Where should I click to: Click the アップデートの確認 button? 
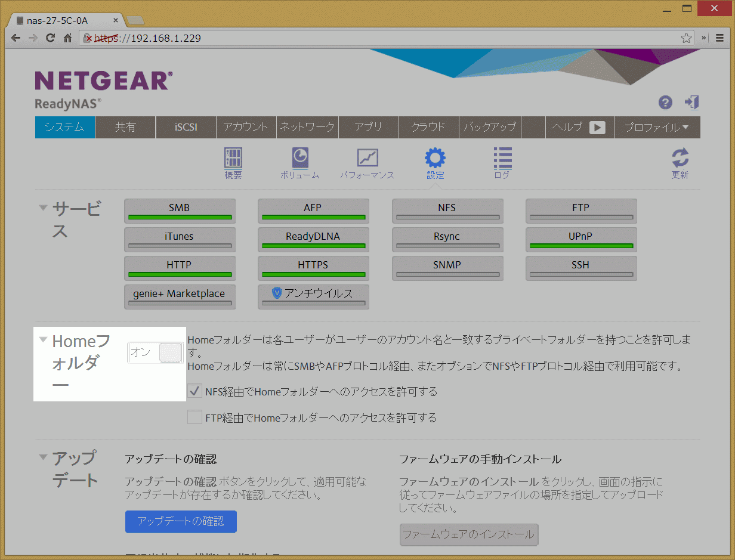[x=181, y=521]
